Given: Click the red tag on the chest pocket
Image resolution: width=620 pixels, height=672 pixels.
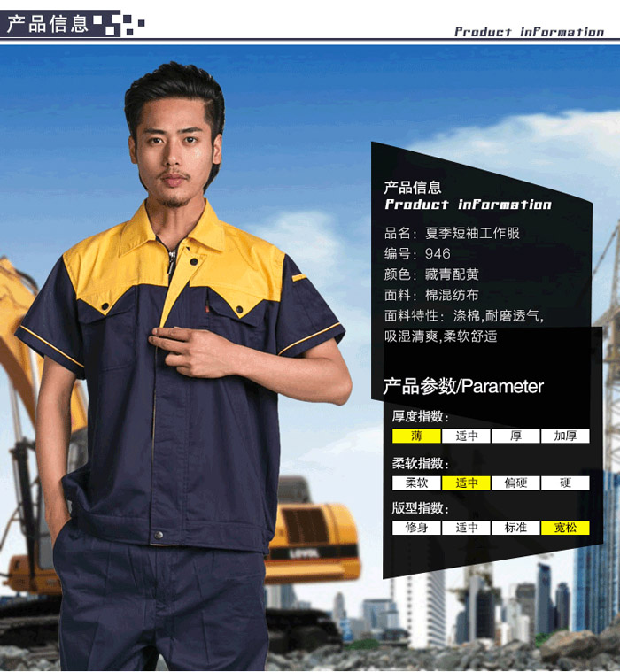Looking at the screenshot, I should [209, 307].
